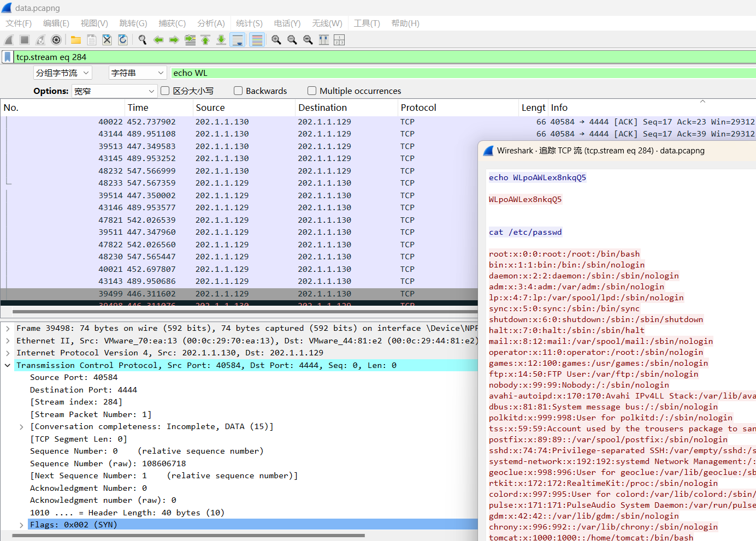Check the Backwards search option
The height and width of the screenshot is (541, 756).
coord(238,91)
